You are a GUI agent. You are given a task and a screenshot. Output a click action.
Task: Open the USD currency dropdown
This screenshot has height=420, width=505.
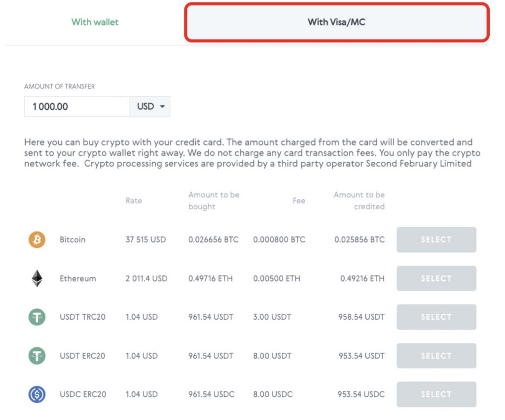click(150, 106)
